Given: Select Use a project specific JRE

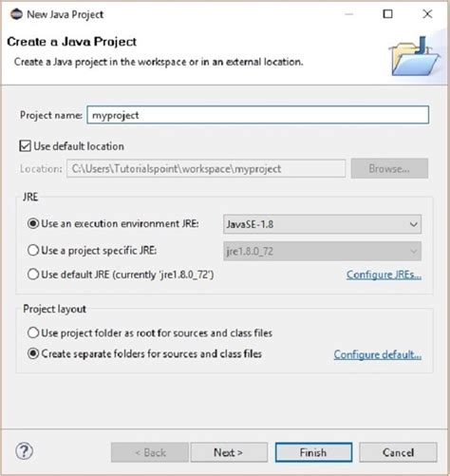Looking at the screenshot, I should click(33, 250).
